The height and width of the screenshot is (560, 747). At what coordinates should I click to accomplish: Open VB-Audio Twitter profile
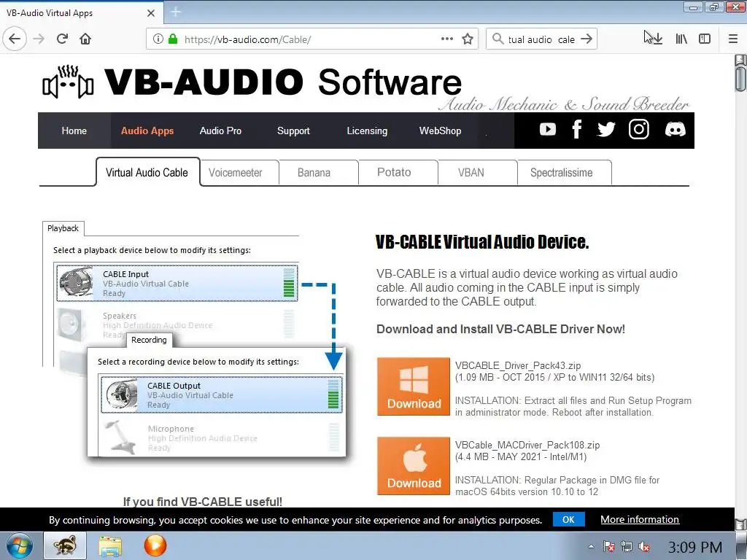(x=606, y=130)
